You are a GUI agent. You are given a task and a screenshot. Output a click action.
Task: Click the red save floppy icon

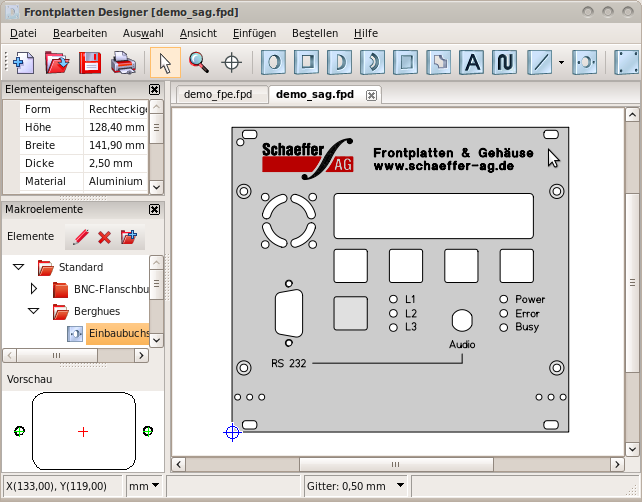coord(90,62)
